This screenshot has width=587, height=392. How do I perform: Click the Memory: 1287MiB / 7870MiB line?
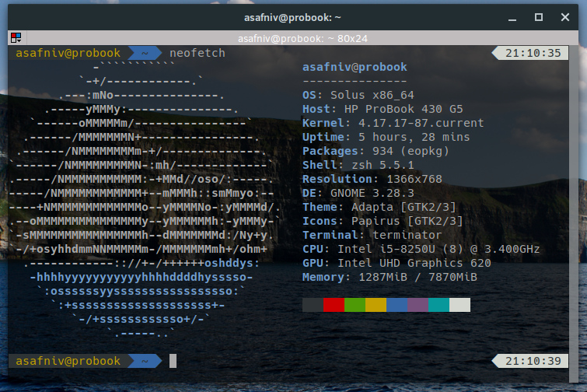click(390, 277)
